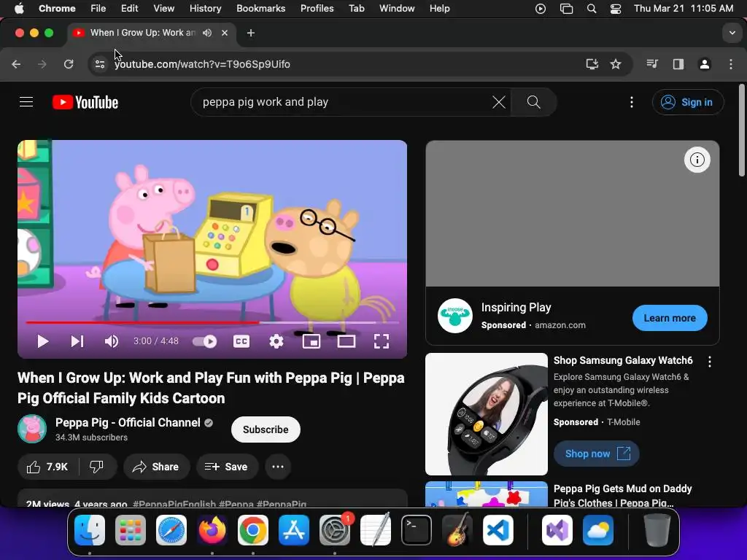Seek on the red video progress bar
Viewport: 747px width, 560px height.
click(x=212, y=322)
